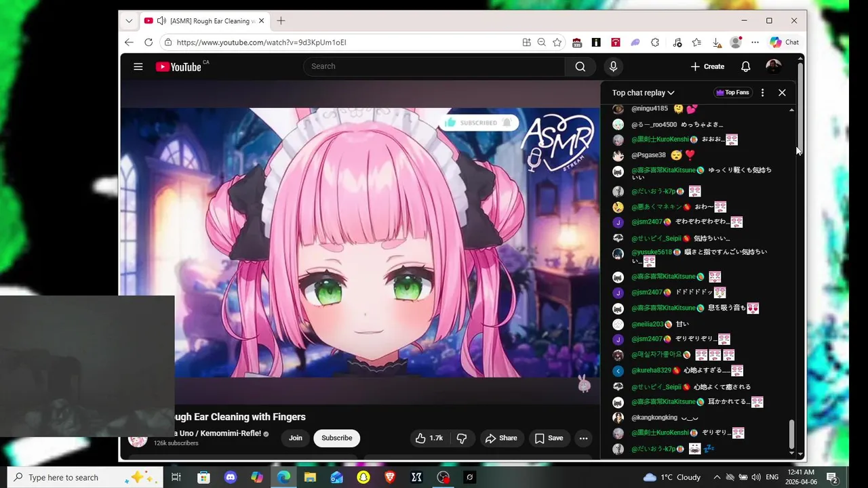Viewport: 868px width, 488px height.
Task: Open more video actions ellipsis
Action: point(583,438)
